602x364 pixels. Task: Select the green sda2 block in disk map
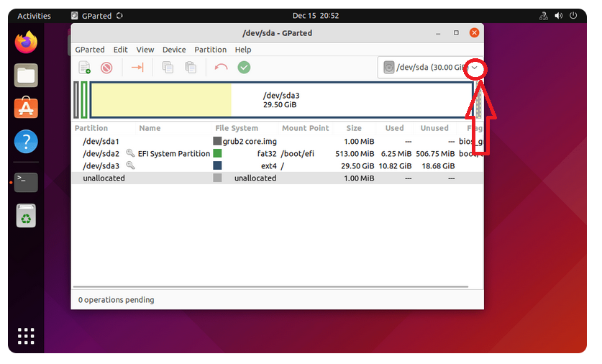tap(84, 100)
